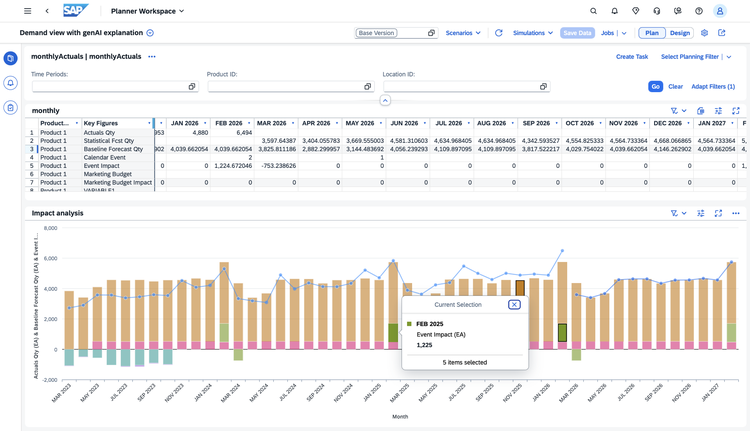Open value help for Time Periods field

(192, 87)
